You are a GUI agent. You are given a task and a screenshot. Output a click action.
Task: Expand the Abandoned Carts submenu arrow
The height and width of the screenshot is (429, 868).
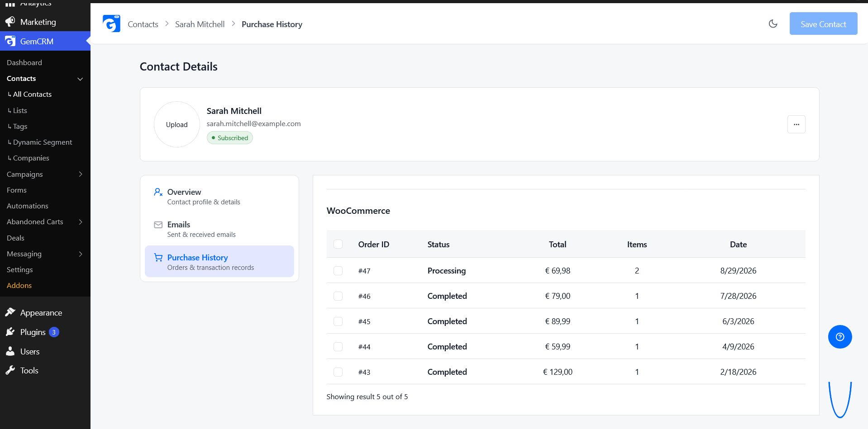(81, 222)
